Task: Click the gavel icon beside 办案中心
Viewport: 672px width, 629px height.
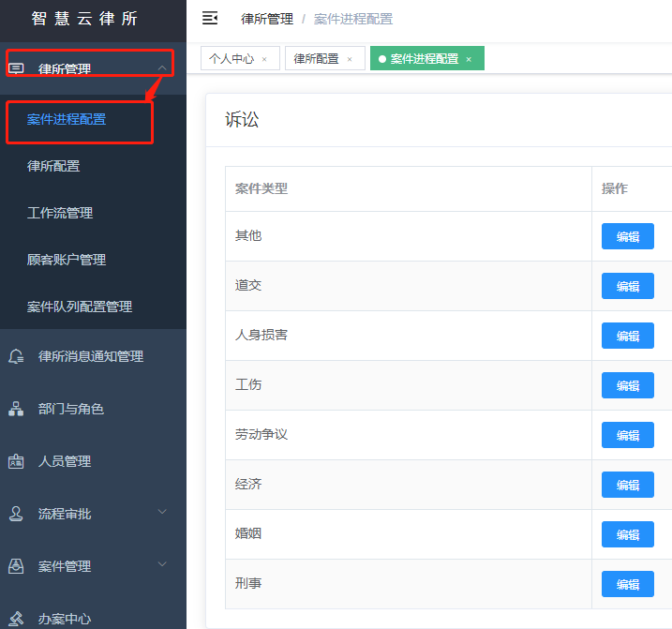Action: click(x=16, y=619)
